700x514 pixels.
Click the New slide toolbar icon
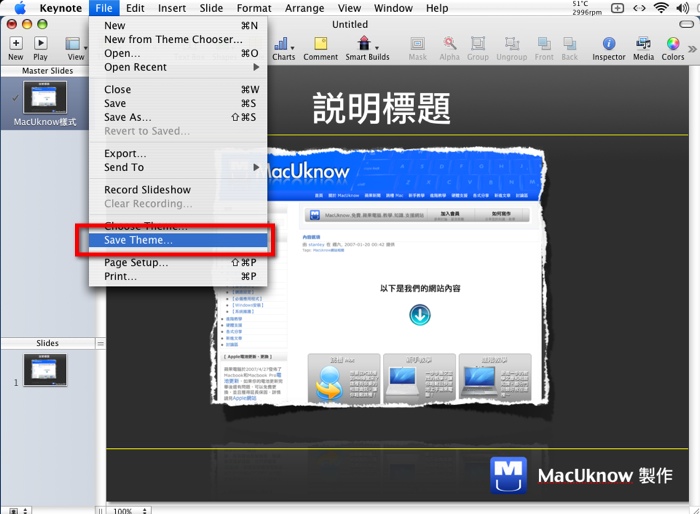(x=16, y=43)
